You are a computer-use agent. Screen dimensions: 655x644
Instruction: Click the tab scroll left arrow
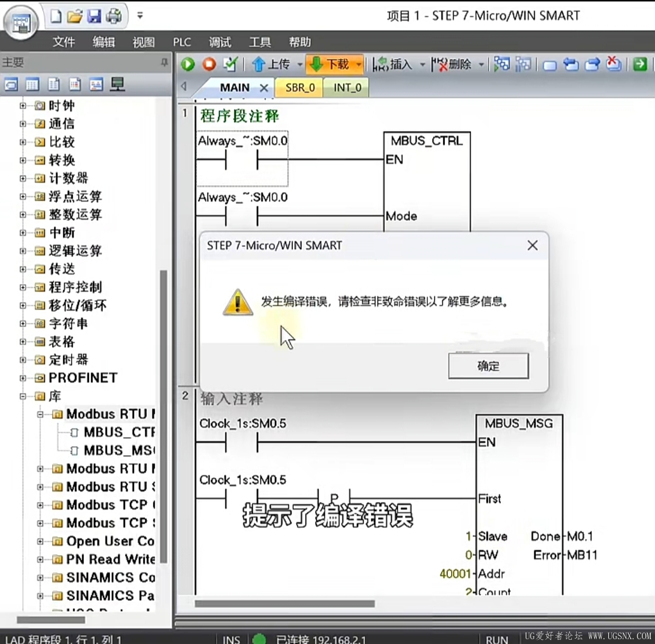click(184, 87)
